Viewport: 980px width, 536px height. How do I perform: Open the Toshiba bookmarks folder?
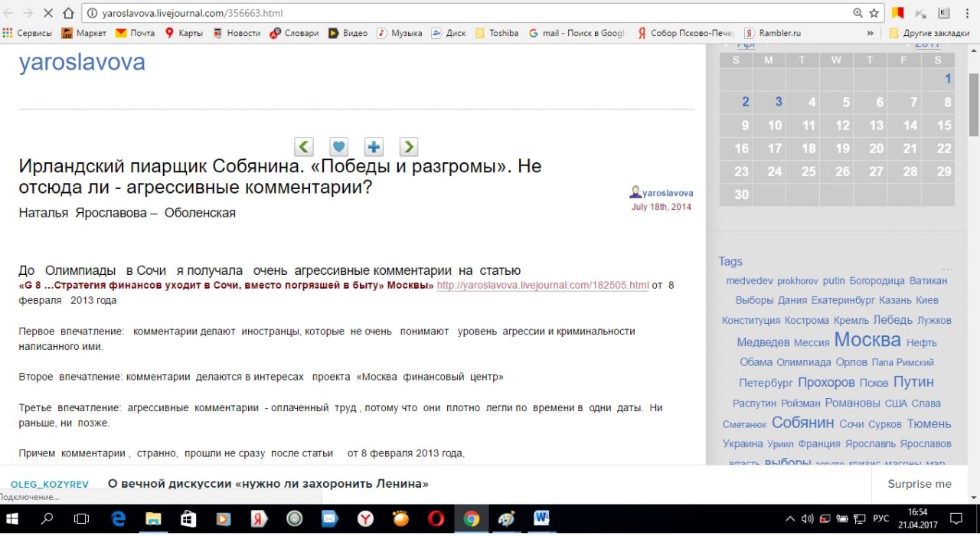497,33
